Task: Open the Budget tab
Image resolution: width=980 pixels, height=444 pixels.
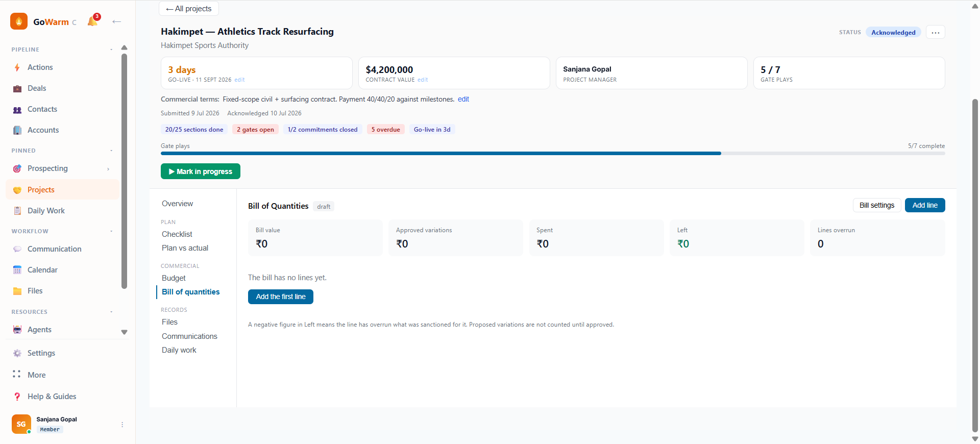Action: coord(174,278)
